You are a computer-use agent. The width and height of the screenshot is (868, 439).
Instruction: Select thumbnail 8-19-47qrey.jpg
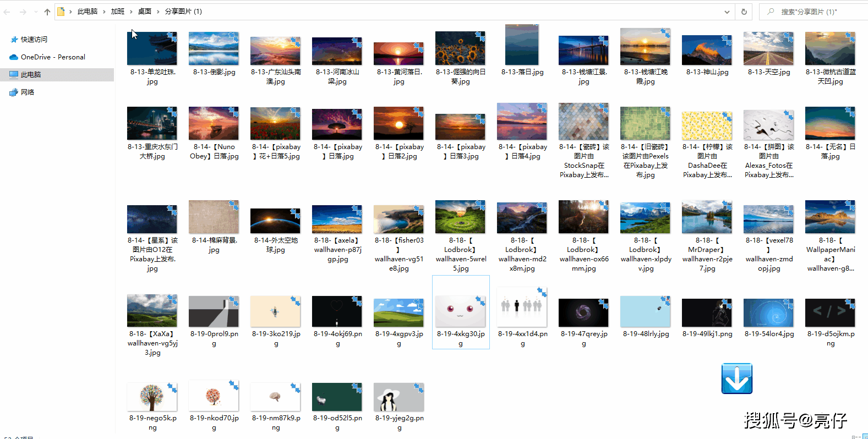click(583, 312)
